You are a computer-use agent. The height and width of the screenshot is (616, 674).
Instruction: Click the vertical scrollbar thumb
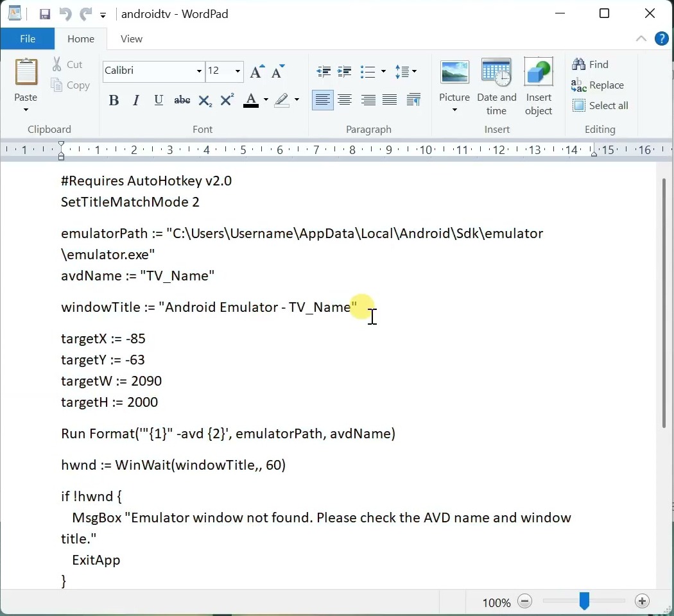(x=664, y=303)
